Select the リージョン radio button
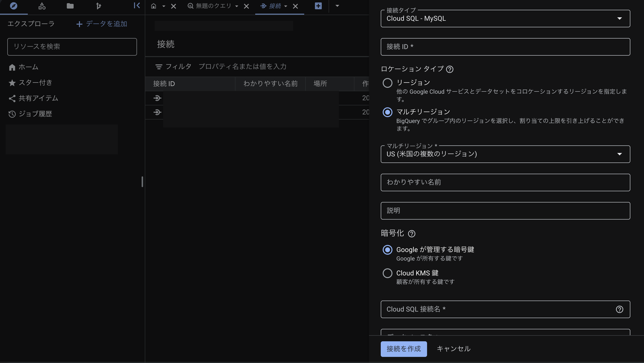 [x=388, y=83]
